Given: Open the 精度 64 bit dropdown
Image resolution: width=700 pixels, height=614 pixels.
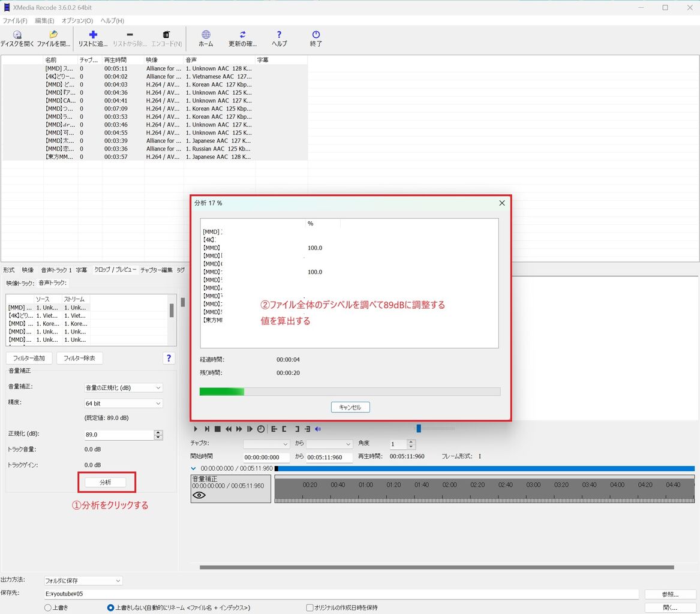Looking at the screenshot, I should 123,404.
